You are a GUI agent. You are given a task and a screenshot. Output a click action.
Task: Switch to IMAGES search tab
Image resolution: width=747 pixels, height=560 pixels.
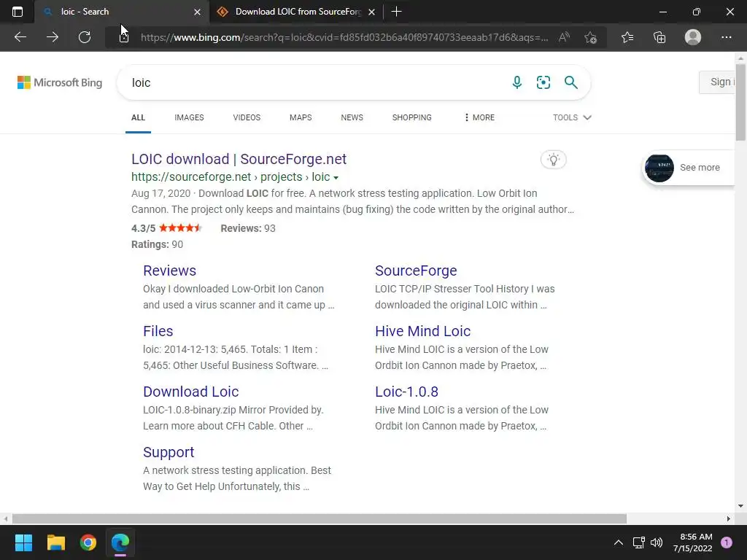(189, 117)
